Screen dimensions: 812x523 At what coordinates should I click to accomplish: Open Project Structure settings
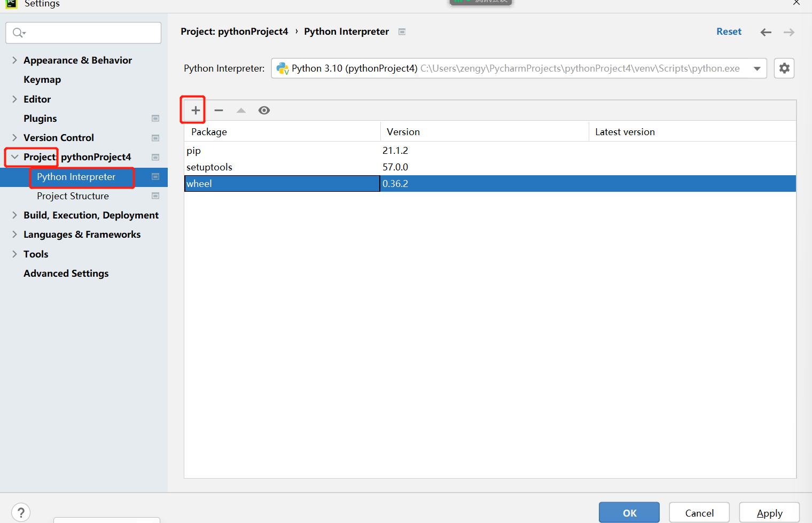point(73,196)
